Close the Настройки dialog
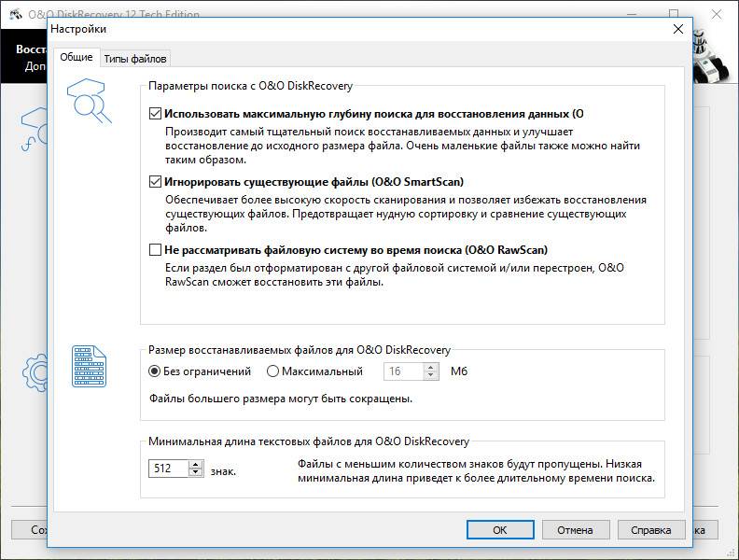 [x=678, y=29]
